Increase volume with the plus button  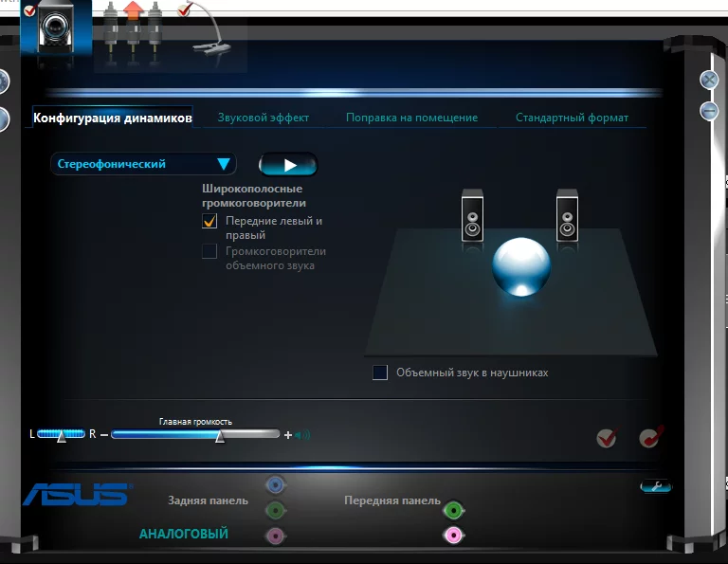point(288,435)
